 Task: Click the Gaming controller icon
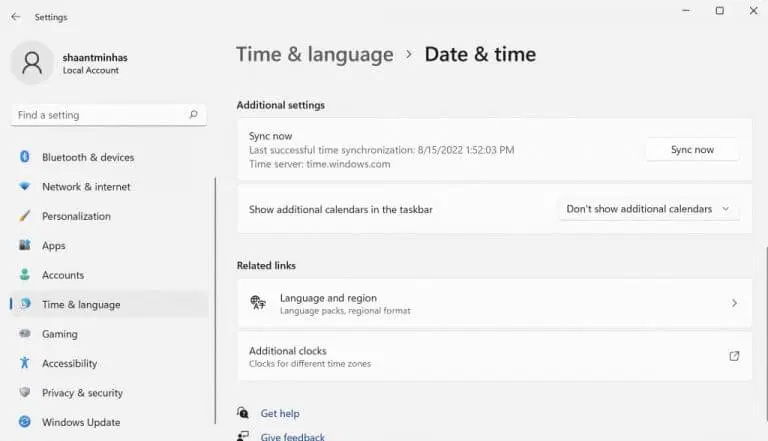coord(24,334)
